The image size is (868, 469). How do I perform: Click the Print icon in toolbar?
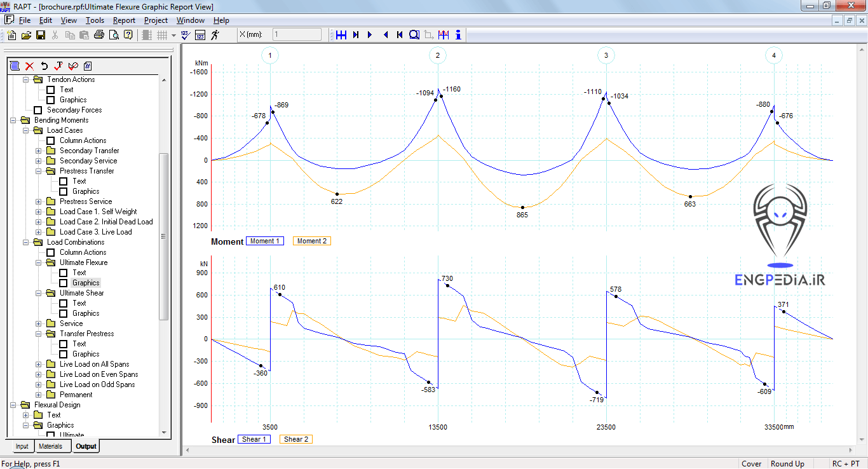(x=99, y=35)
